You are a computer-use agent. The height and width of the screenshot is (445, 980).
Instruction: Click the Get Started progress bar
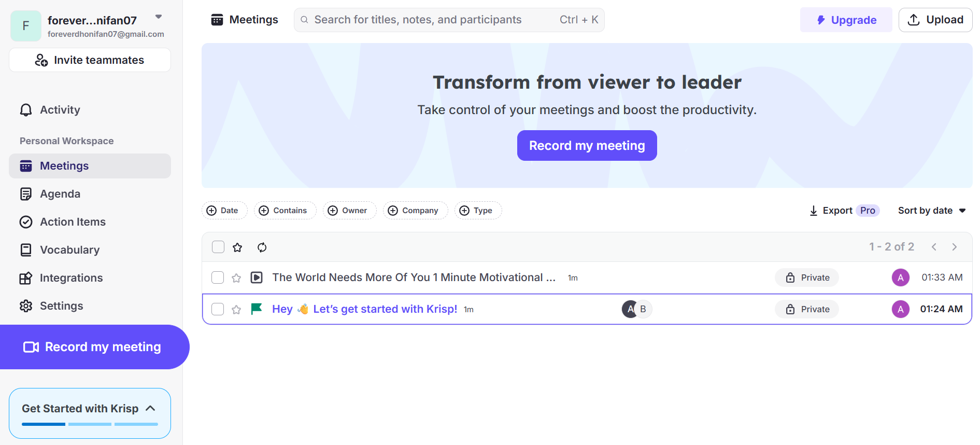tap(90, 424)
